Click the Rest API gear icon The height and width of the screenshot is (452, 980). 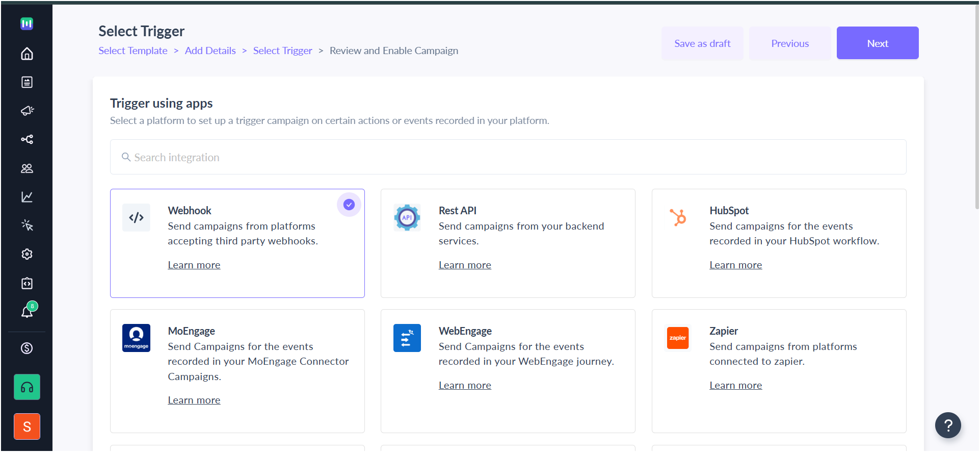coord(407,218)
